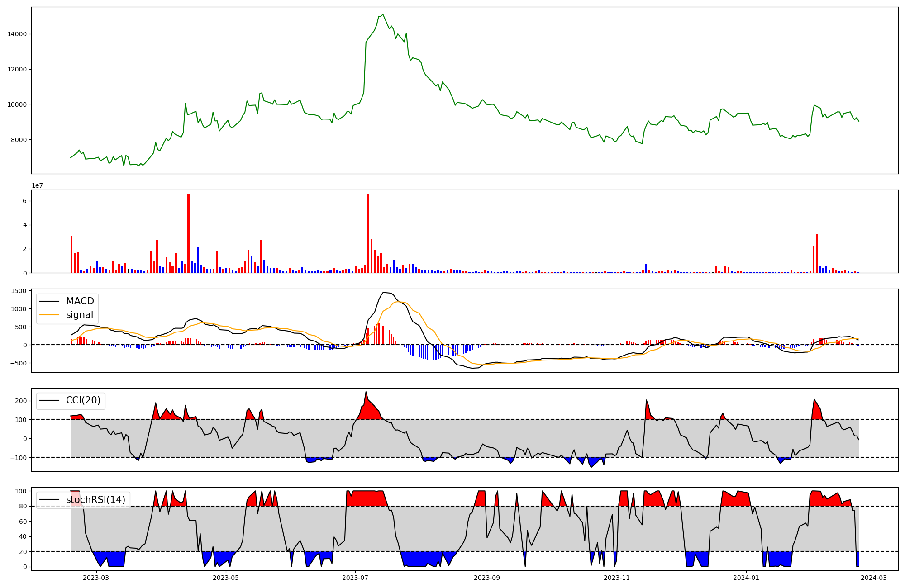Click the MACD legend label
905x588 pixels.
coord(80,301)
